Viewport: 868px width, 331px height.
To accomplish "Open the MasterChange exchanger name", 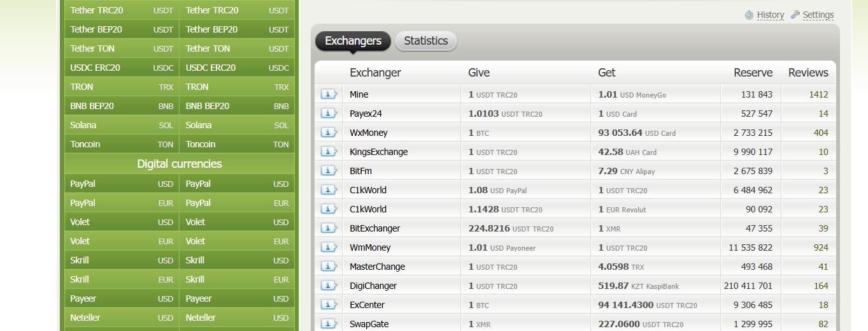I will 377,267.
